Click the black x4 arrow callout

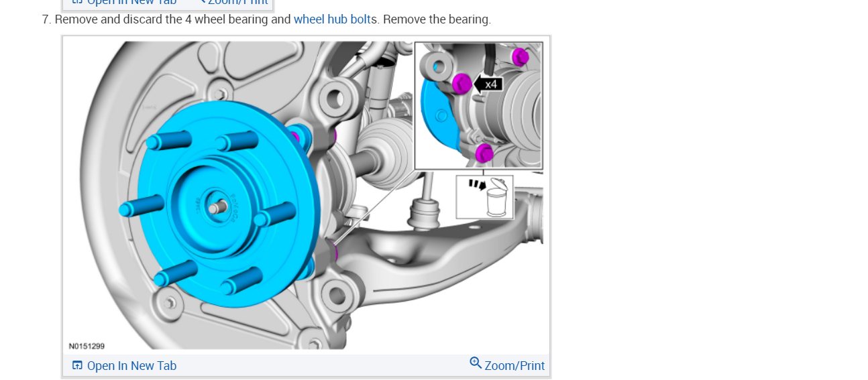coord(488,84)
